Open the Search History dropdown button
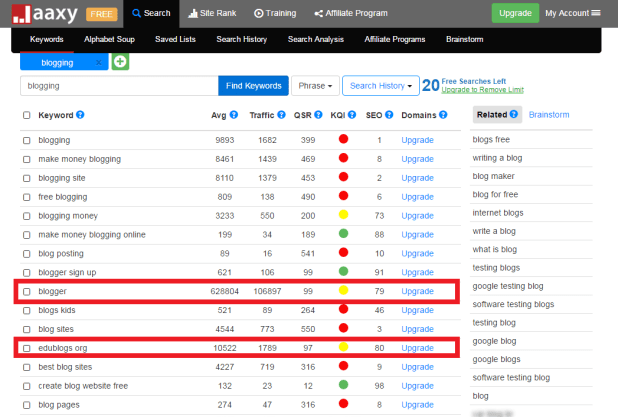618x417 pixels. coord(381,86)
